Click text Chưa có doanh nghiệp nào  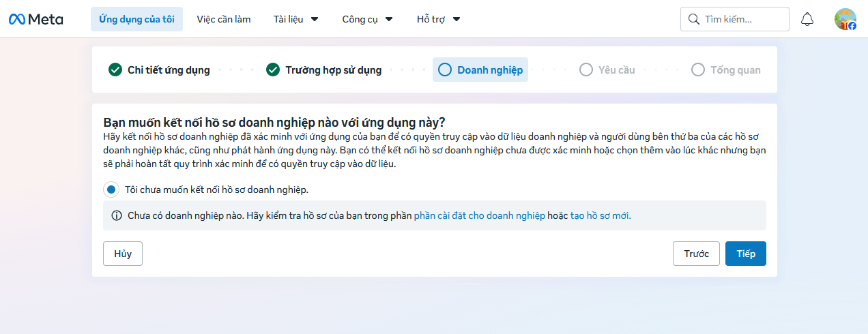186,215
